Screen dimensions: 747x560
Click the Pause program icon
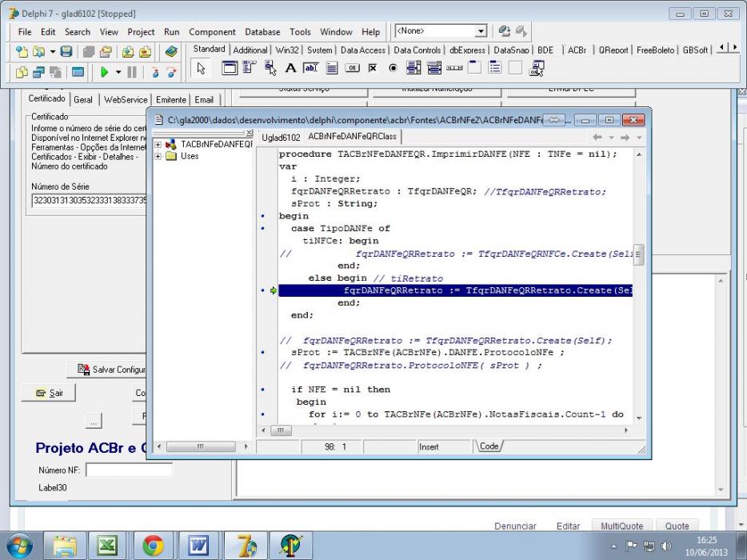[132, 72]
